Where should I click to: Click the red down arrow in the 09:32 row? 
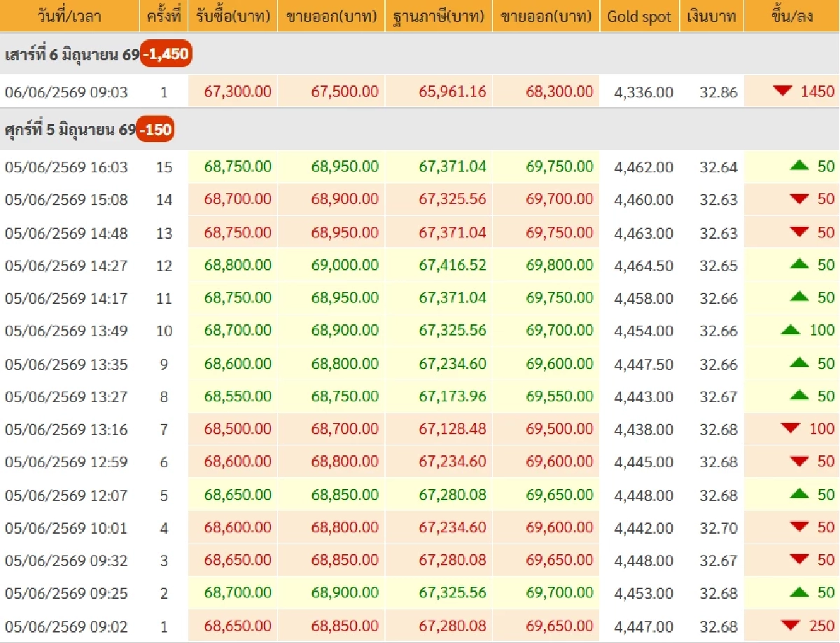[799, 560]
